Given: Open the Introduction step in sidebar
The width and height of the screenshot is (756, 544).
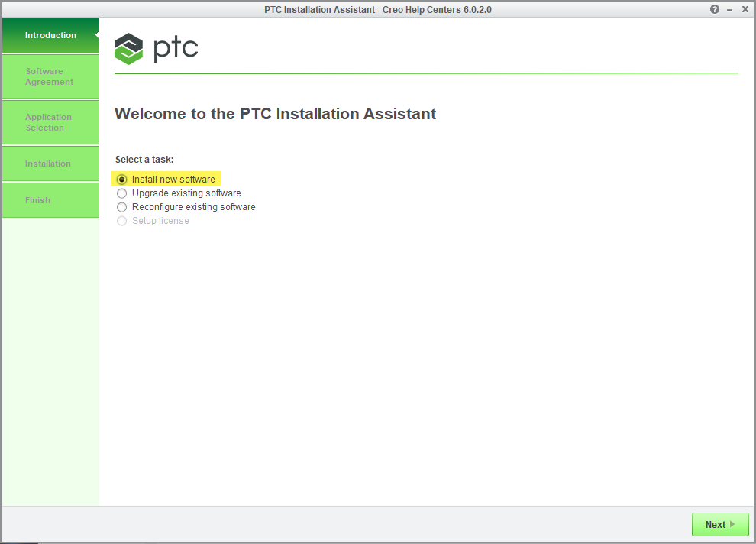Looking at the screenshot, I should click(x=50, y=35).
